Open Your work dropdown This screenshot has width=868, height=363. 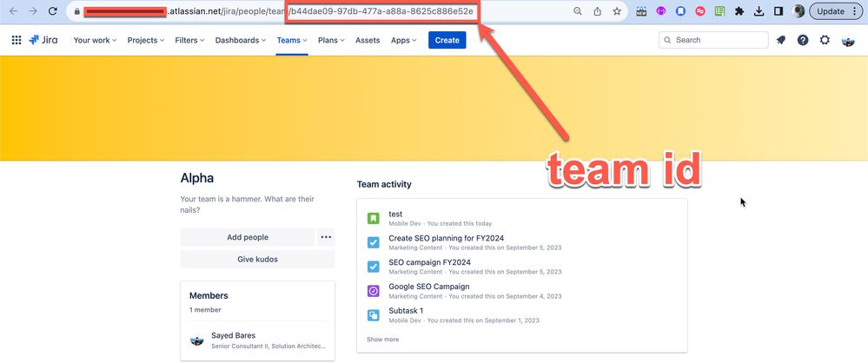point(95,40)
